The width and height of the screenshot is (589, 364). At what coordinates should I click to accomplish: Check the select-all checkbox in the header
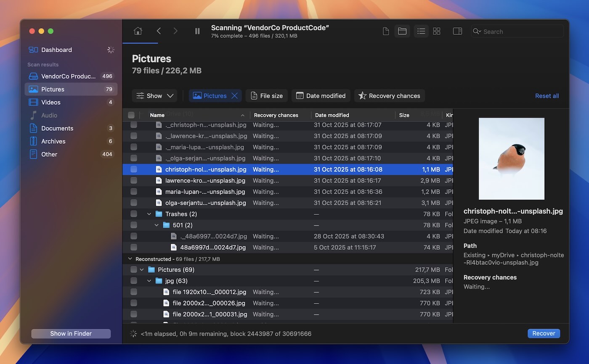[x=131, y=115]
